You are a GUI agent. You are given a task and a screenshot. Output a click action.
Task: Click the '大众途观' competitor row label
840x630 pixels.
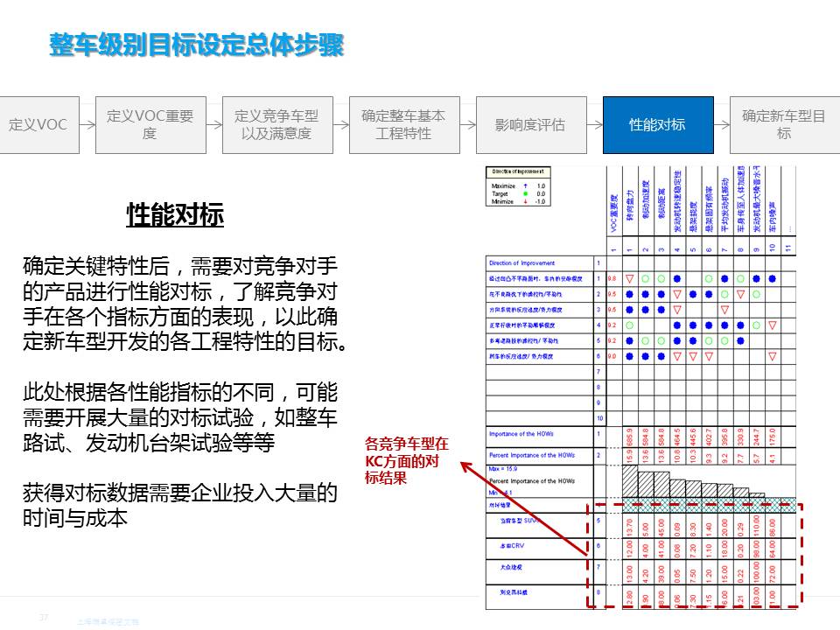[510, 567]
